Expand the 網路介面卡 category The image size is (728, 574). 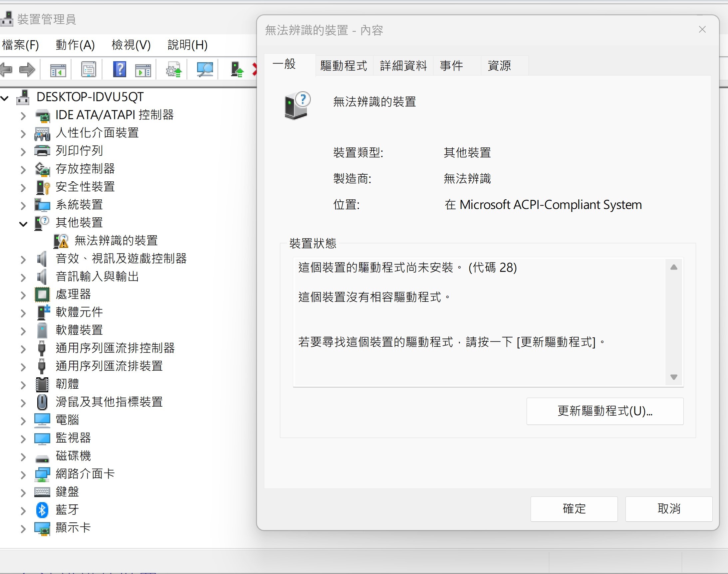click(x=23, y=475)
